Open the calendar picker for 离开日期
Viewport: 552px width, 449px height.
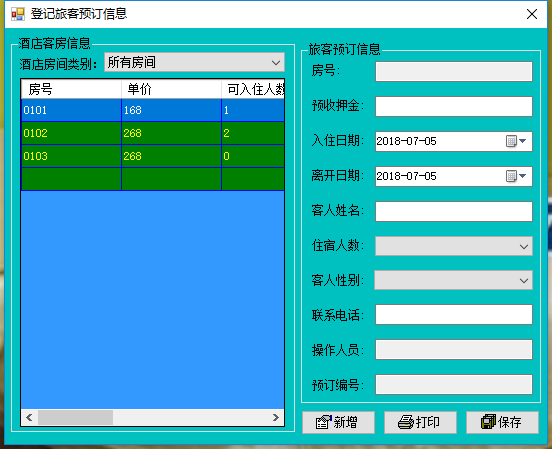(516, 176)
